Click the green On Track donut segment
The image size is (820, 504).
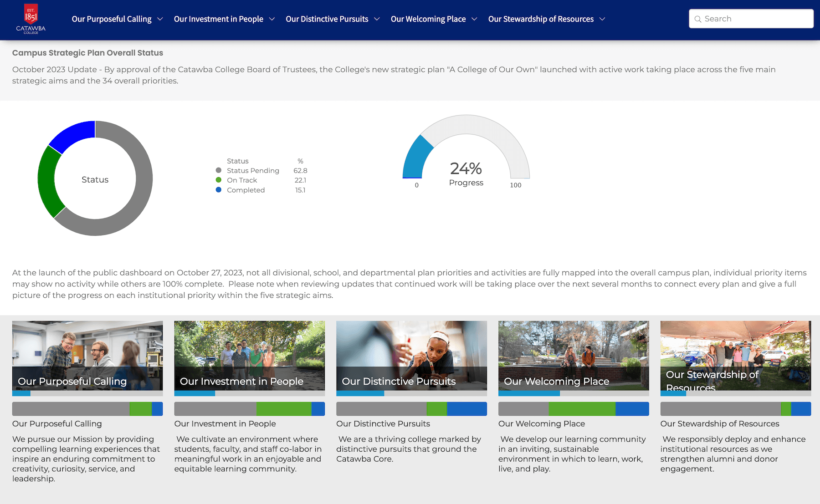46,182
